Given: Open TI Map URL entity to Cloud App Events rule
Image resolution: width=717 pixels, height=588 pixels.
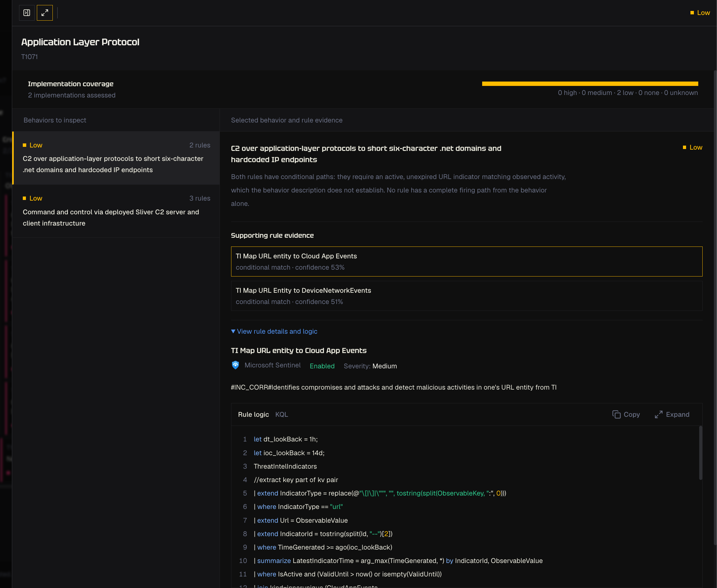Looking at the screenshot, I should pos(467,262).
